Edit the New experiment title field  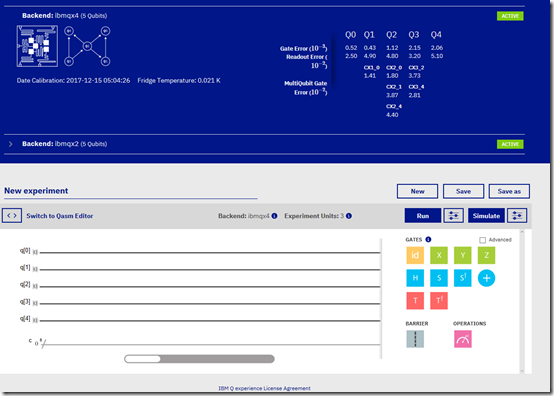pyautogui.click(x=131, y=191)
